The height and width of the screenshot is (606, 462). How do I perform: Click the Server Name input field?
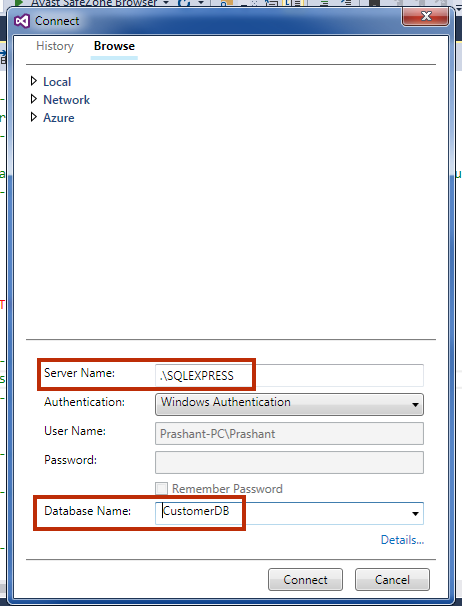[289, 375]
